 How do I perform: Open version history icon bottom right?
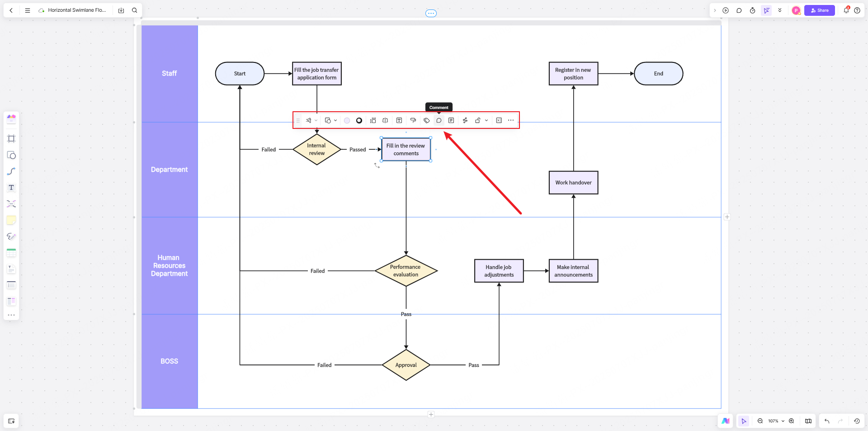pyautogui.click(x=857, y=421)
